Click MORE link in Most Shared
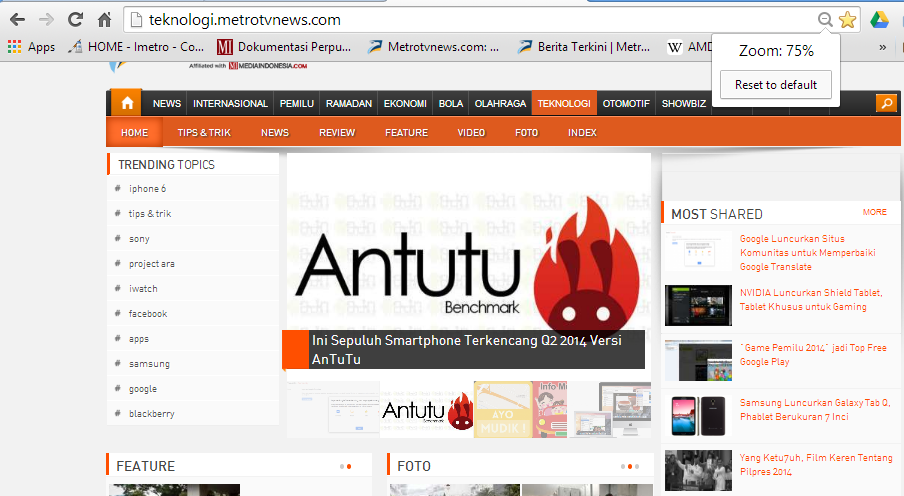Viewport: 904px width, 496px height. 874,212
